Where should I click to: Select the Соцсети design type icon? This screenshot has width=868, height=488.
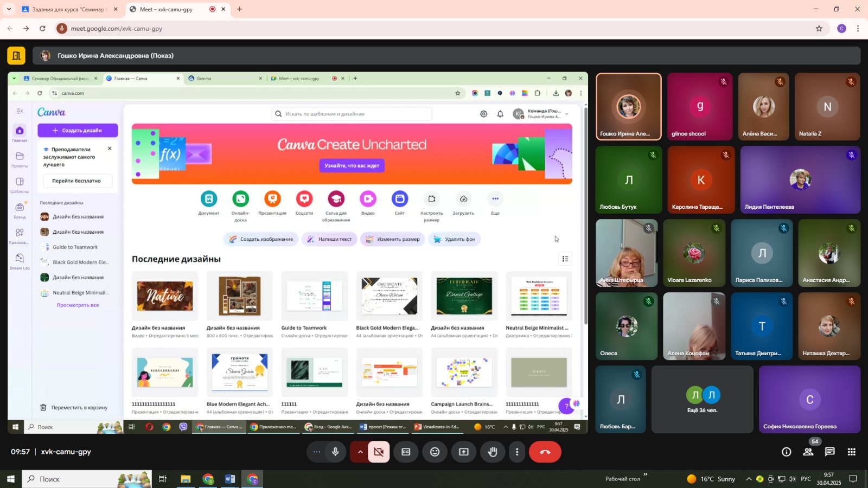pos(304,199)
